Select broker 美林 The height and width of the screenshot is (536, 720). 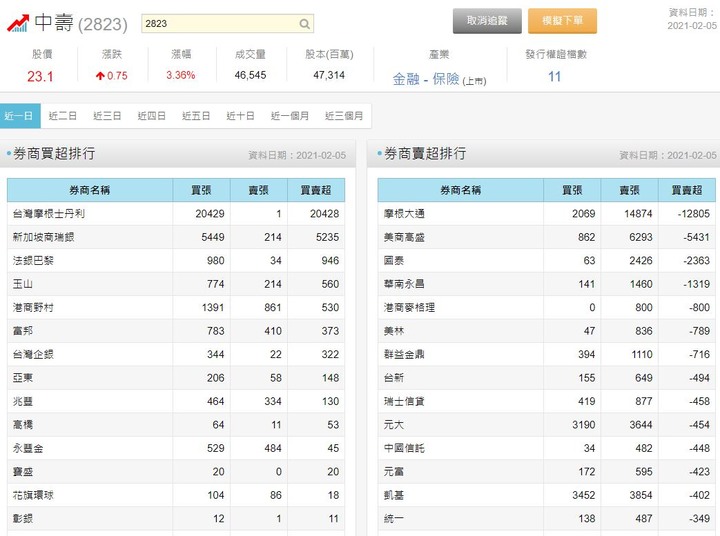(x=394, y=331)
